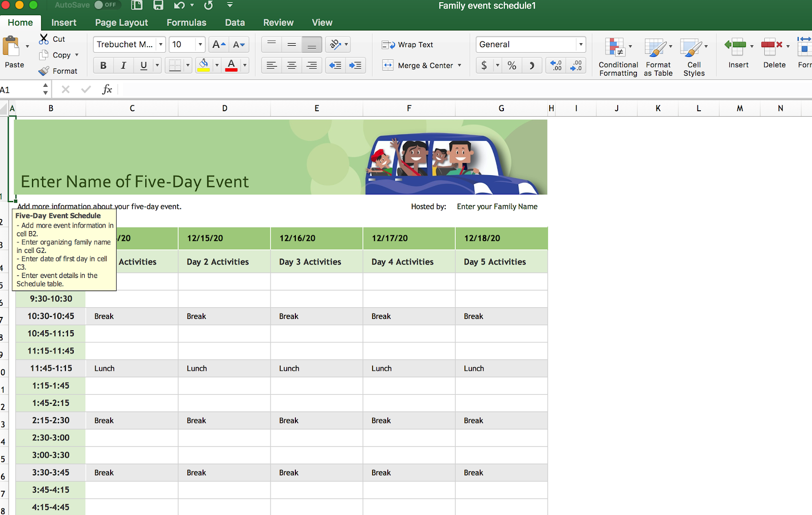
Task: Click the Paste clipboard icon
Action: tap(11, 47)
